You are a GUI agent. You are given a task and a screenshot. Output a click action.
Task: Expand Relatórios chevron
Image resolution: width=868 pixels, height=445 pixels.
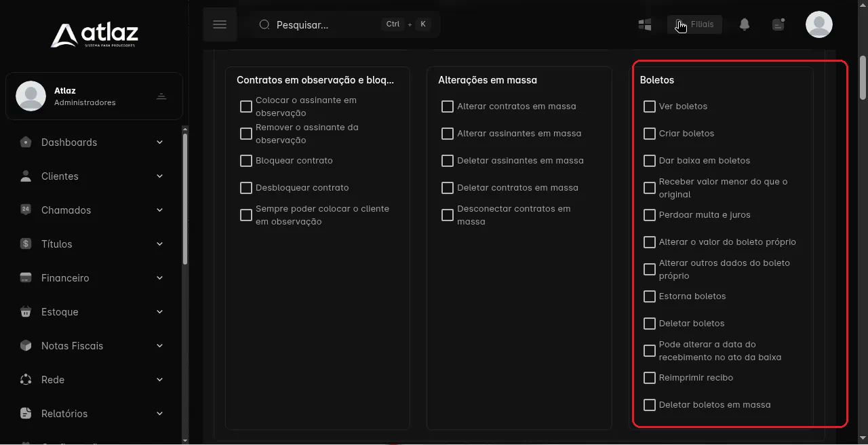point(160,413)
